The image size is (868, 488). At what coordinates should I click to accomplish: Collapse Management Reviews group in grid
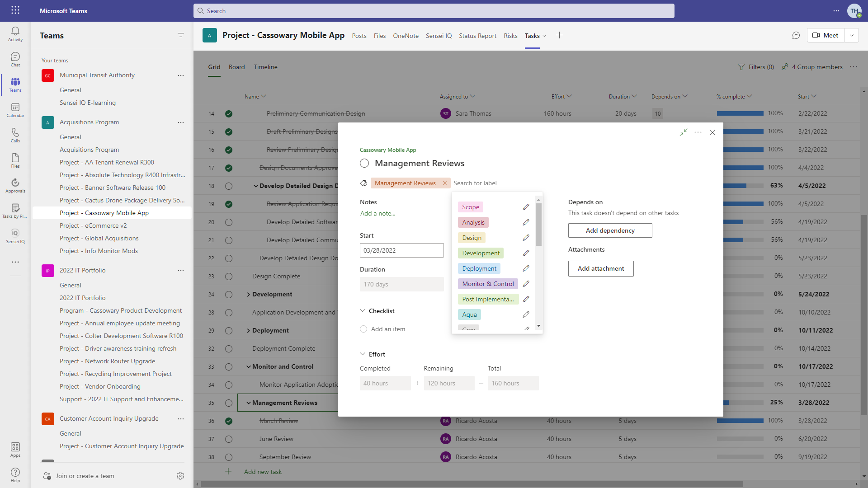point(248,403)
